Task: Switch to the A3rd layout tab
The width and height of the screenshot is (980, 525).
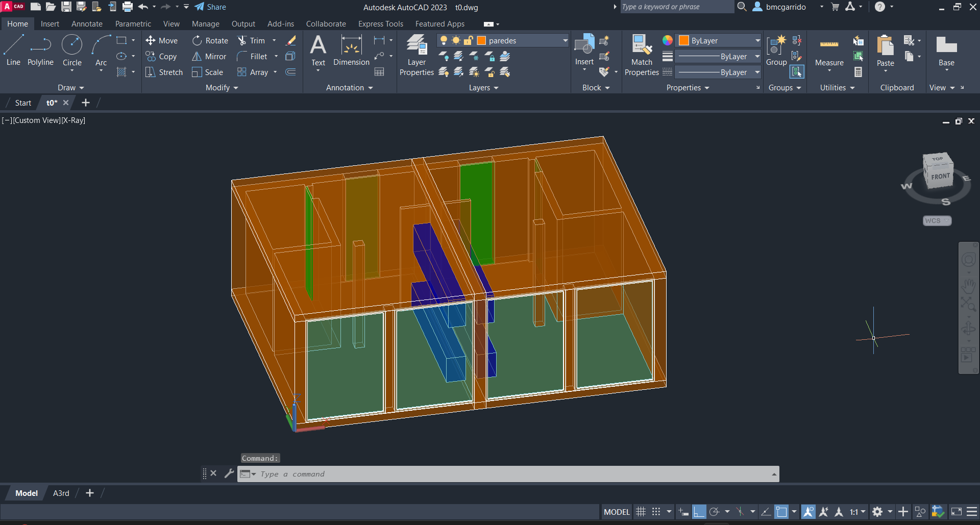Action: [61, 493]
